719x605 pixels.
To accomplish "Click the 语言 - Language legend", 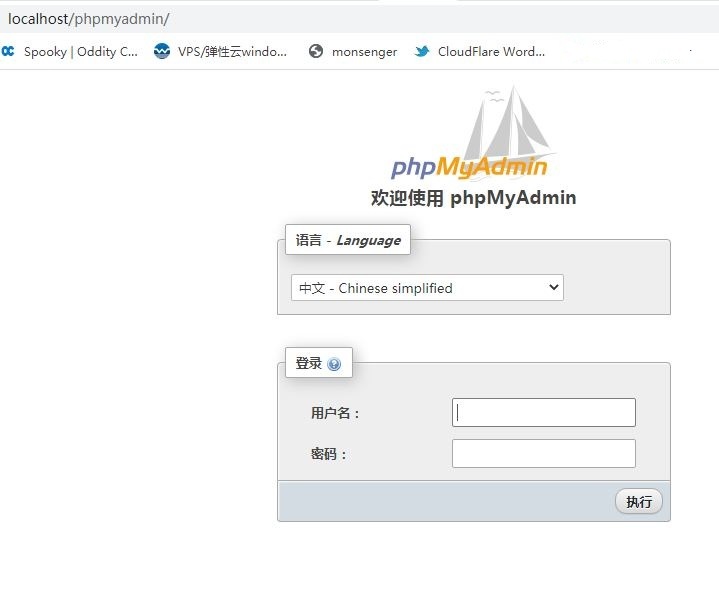I will tap(348, 240).
